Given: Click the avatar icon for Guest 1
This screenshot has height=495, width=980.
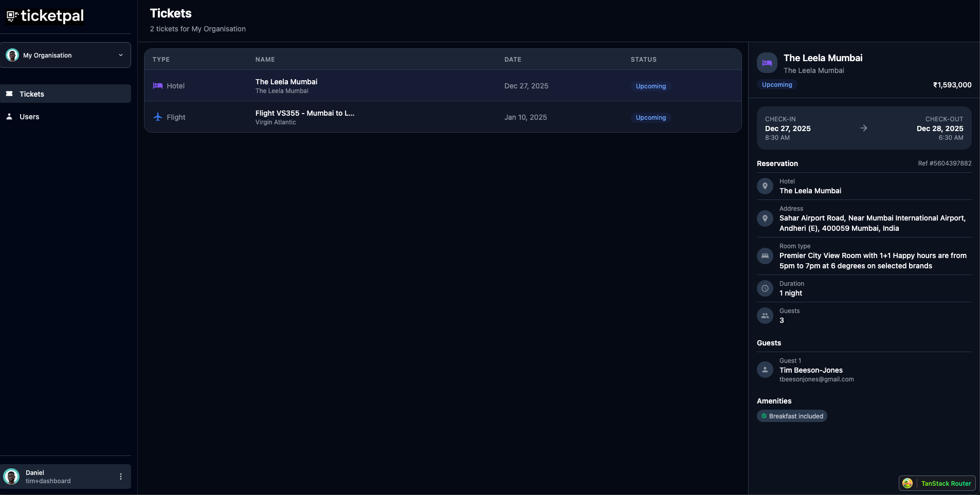Looking at the screenshot, I should [765, 369].
